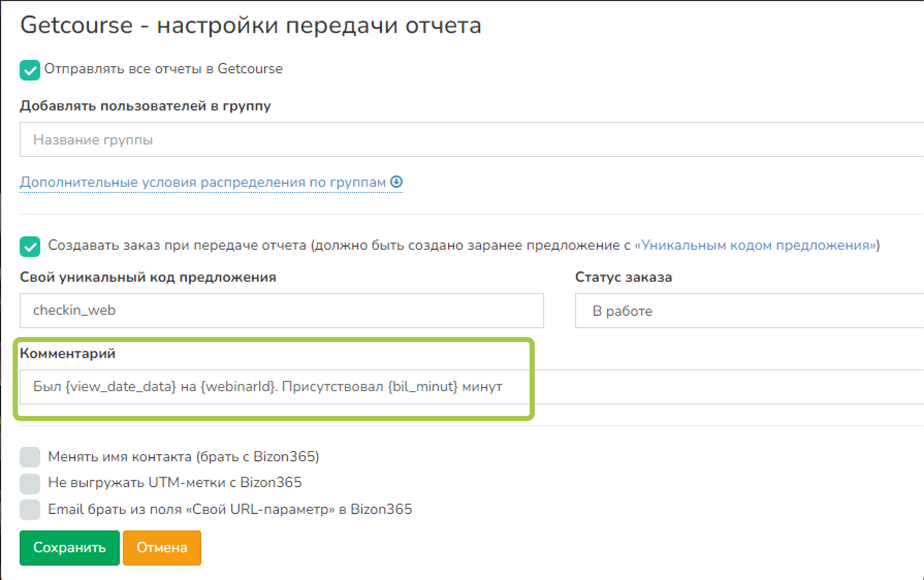Click the "Getcourse - настройки передачи отчета" heading

coord(250,25)
